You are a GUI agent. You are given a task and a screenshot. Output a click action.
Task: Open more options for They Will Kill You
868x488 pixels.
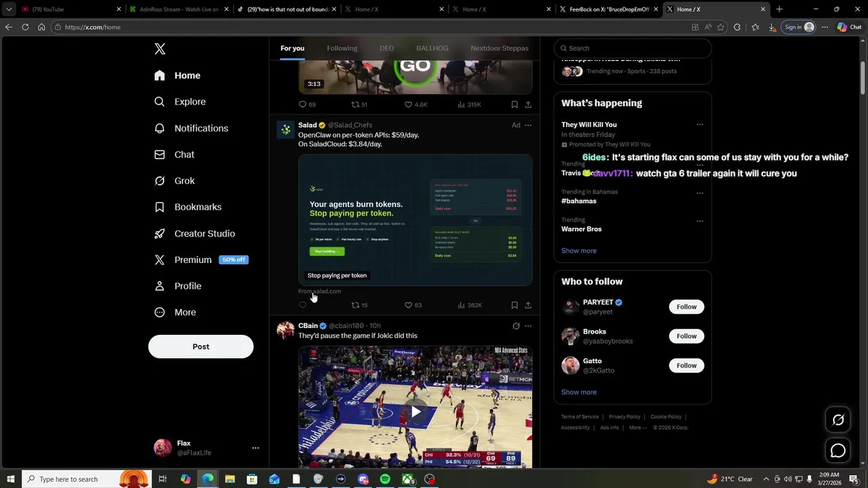700,125
